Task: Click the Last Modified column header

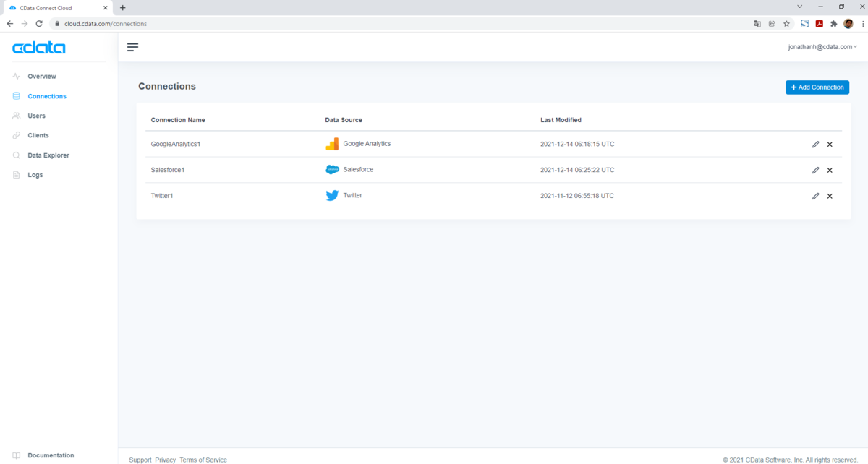Action: [x=561, y=120]
